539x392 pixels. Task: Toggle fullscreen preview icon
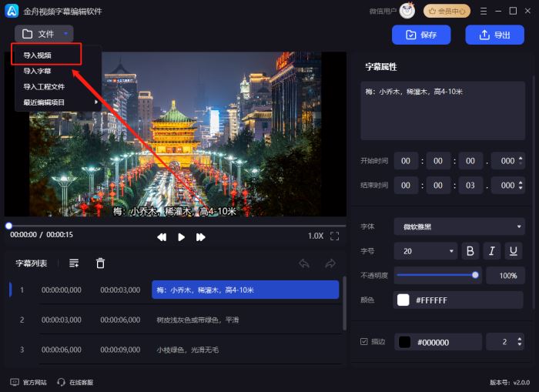point(334,236)
